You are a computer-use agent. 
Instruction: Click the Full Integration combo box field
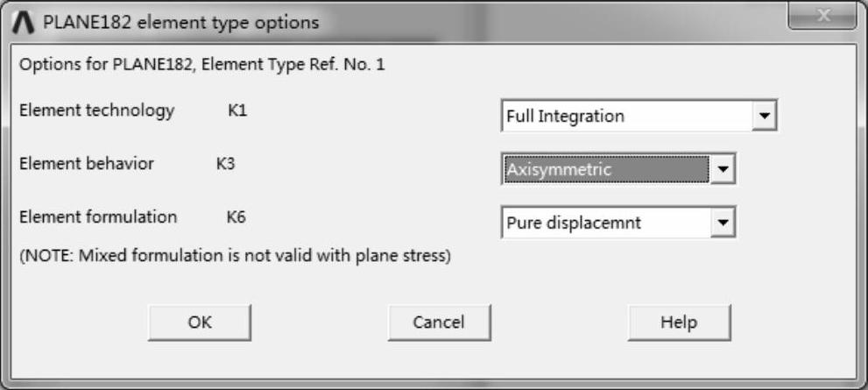click(626, 116)
